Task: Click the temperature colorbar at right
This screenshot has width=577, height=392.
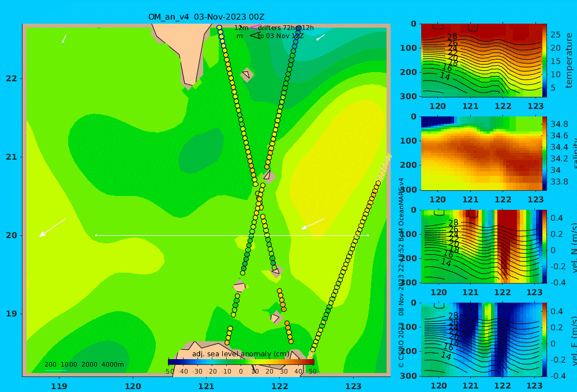Action: coord(545,61)
